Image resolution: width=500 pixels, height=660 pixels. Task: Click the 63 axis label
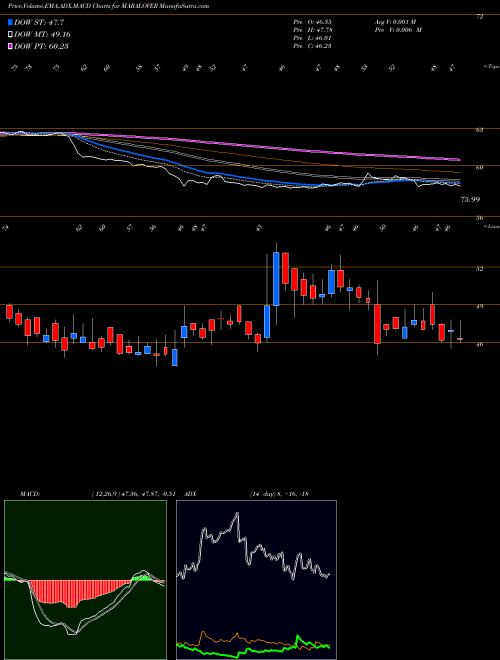[479, 130]
